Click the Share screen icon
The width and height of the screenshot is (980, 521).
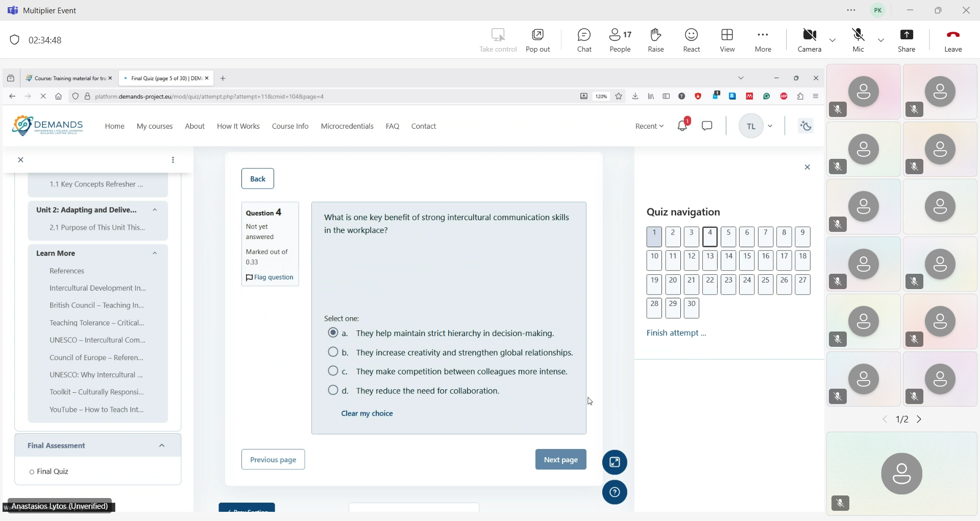906,40
